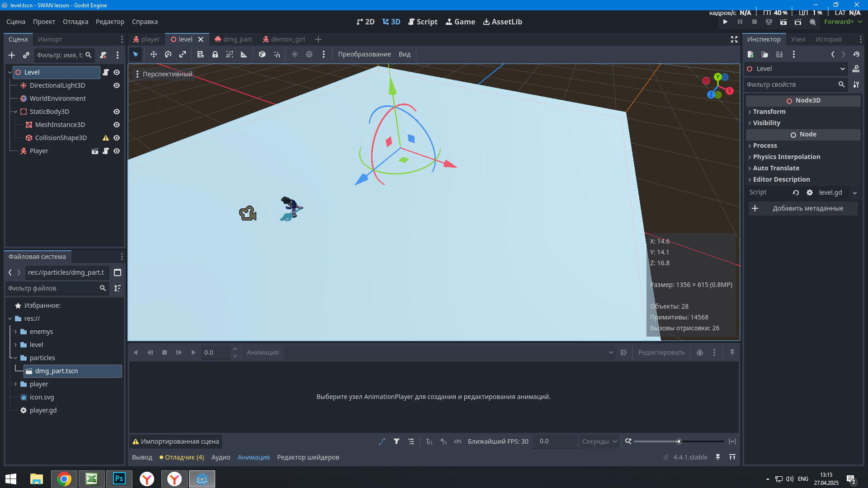
Task: Collapse the StaticBody3D tree node
Action: click(x=15, y=112)
